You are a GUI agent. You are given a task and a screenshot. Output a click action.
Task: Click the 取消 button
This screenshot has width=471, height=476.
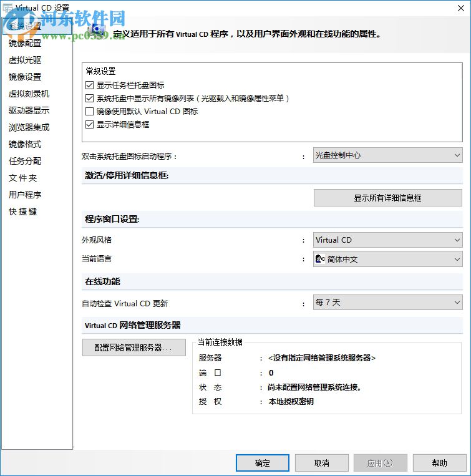click(322, 463)
